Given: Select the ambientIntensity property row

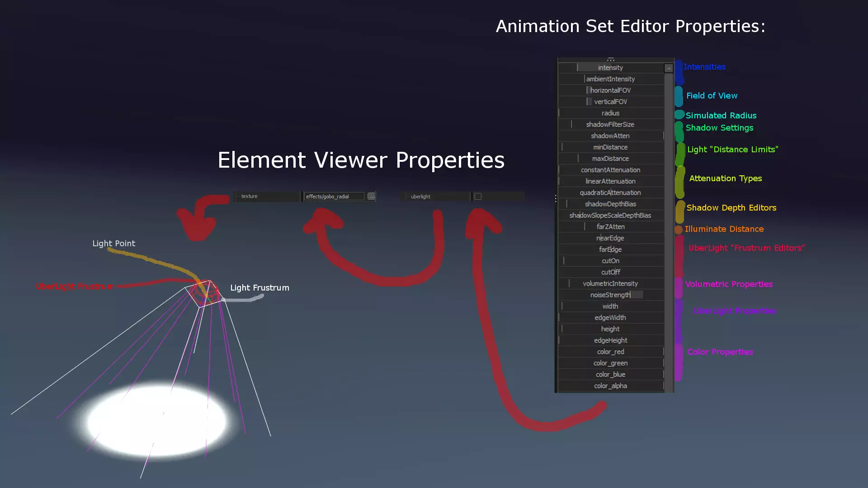Looking at the screenshot, I should pyautogui.click(x=610, y=79).
